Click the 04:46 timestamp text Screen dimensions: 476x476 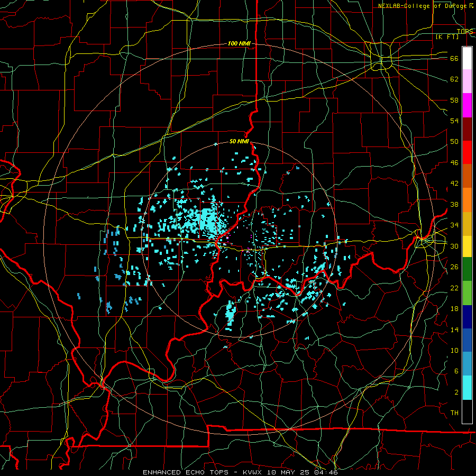tap(327, 472)
